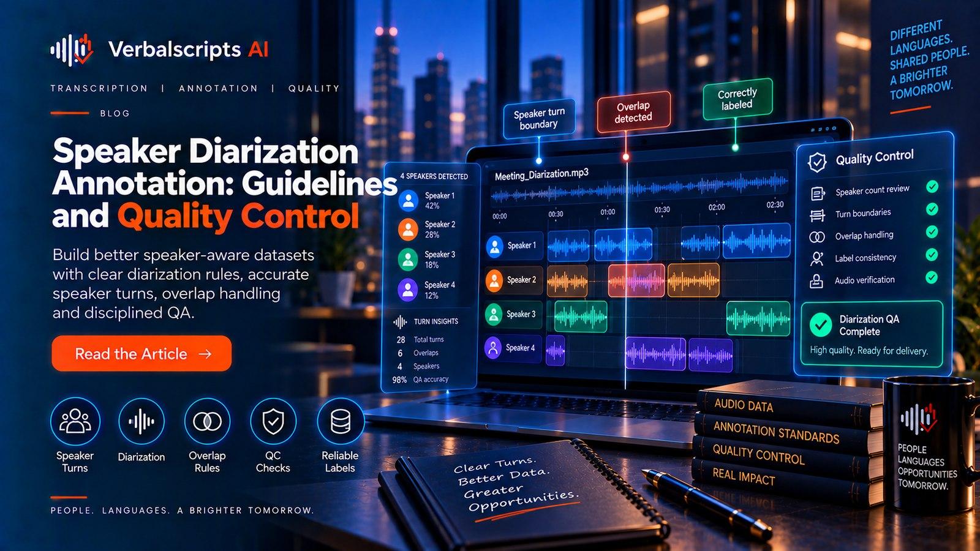980x551 pixels.
Task: Select the Speaker 4 track label in timeline
Action: click(x=512, y=348)
